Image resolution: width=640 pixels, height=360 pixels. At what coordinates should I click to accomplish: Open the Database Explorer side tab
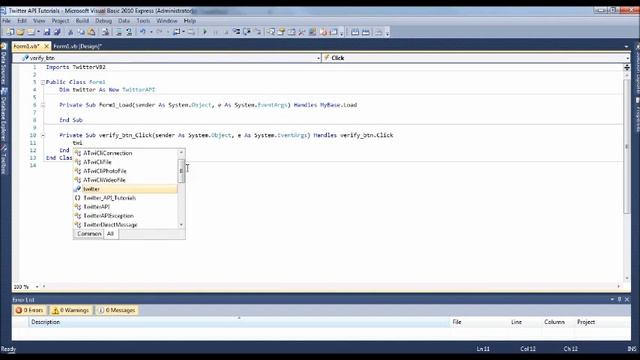click(x=4, y=116)
